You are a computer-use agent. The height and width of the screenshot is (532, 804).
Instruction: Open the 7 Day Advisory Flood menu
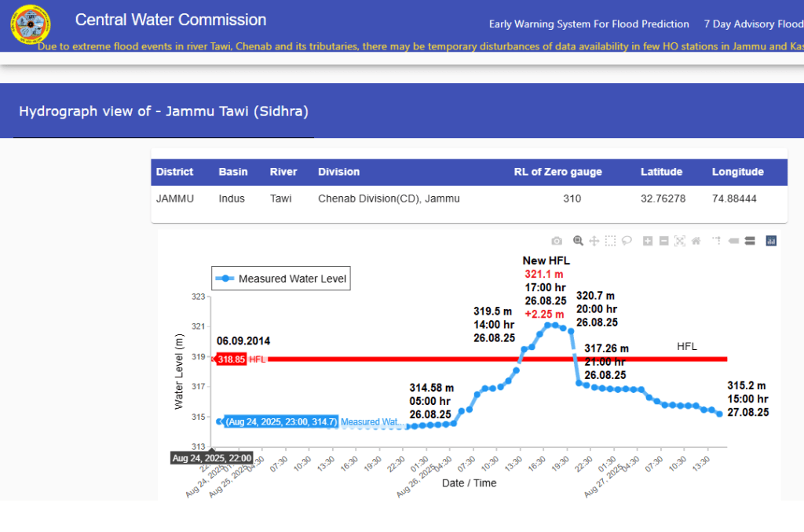(x=753, y=24)
